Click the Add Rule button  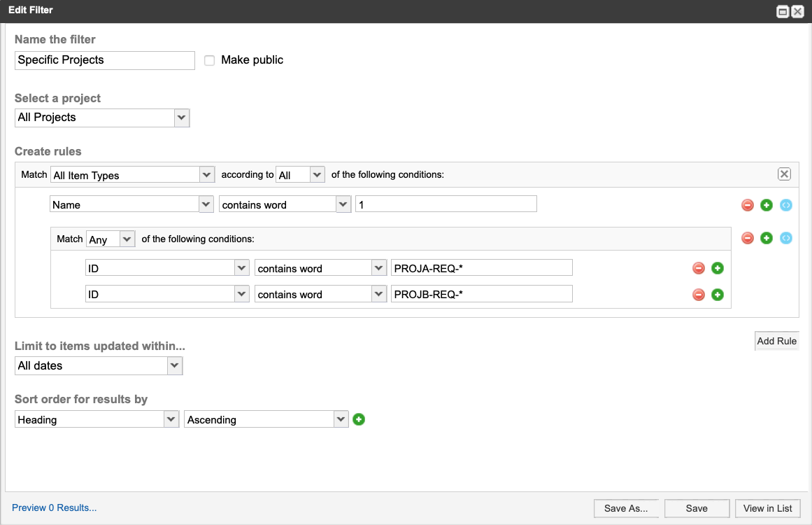point(776,341)
